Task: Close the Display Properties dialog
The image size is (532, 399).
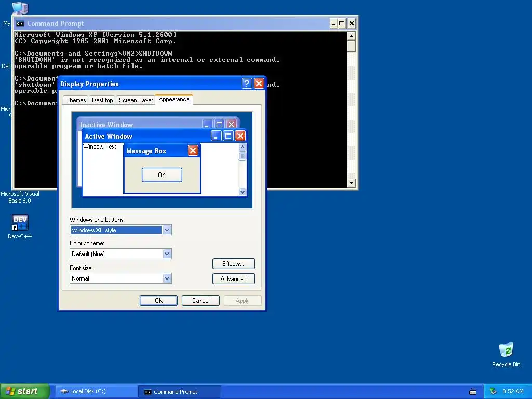Action: (x=259, y=84)
